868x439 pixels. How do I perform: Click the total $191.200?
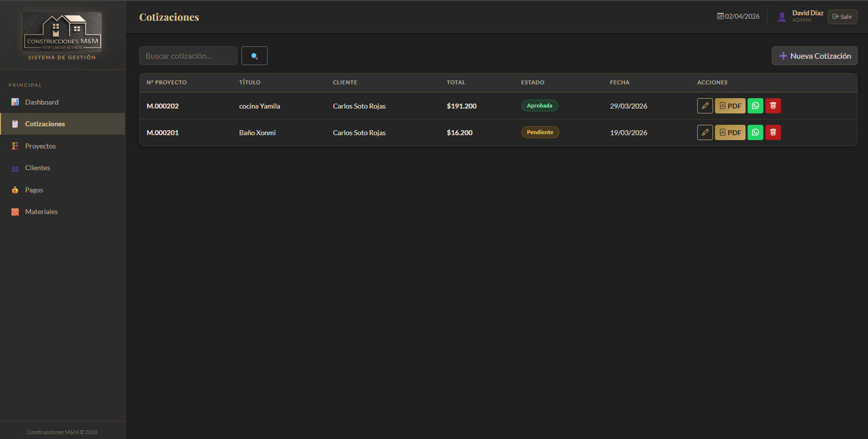(x=462, y=106)
